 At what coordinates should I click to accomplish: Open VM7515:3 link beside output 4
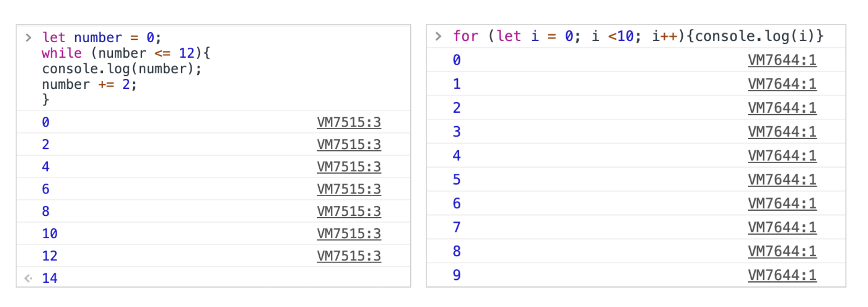click(349, 167)
